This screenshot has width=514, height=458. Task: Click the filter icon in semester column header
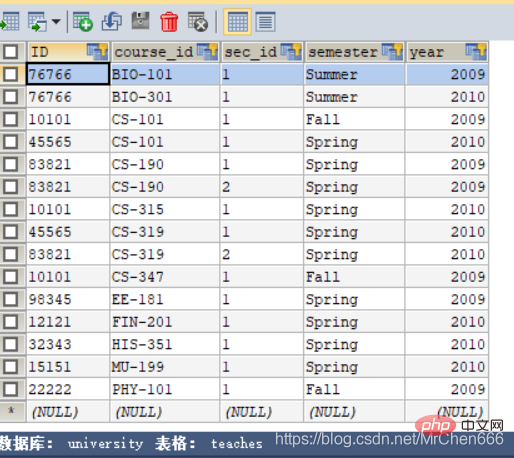click(392, 52)
